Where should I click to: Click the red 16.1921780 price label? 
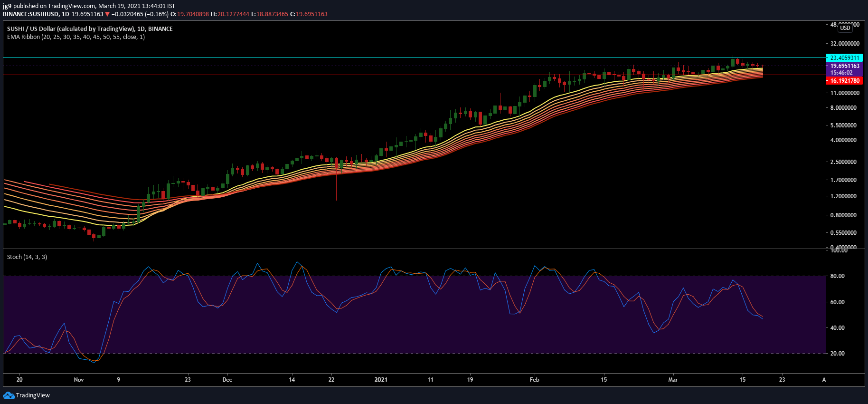(x=845, y=81)
